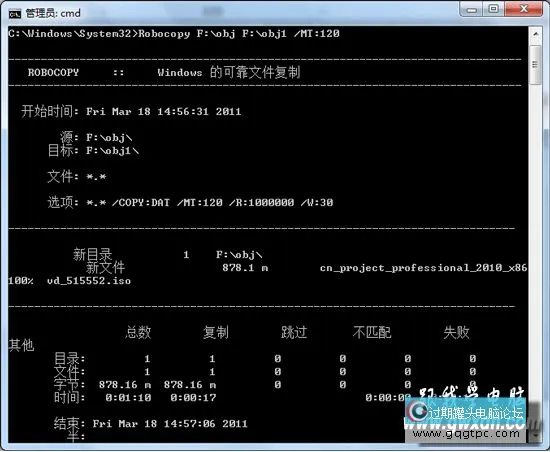550x452 pixels.
Task: Open the cmd system menu icon
Action: tap(15, 14)
